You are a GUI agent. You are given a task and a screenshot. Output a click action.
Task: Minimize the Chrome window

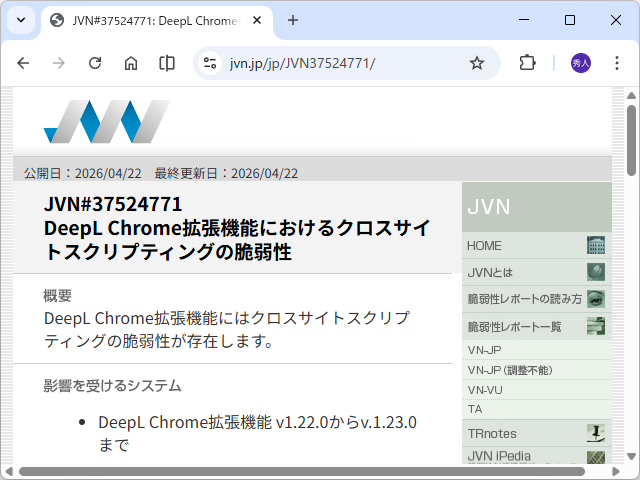coord(524,20)
